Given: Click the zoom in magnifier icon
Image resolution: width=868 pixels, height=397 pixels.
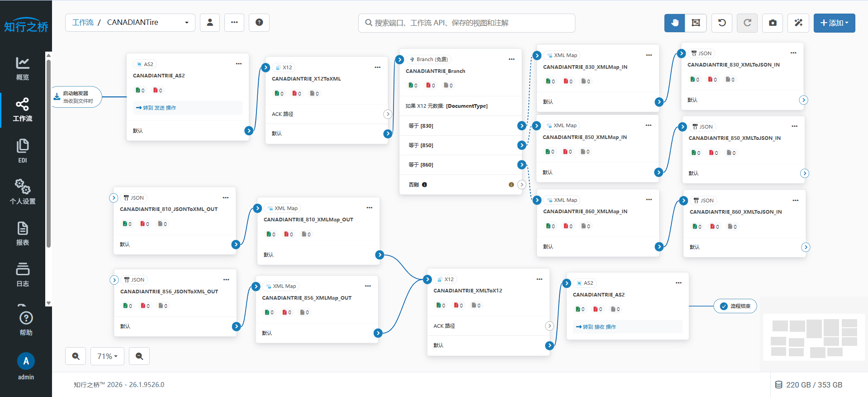Looking at the screenshot, I should [76, 356].
